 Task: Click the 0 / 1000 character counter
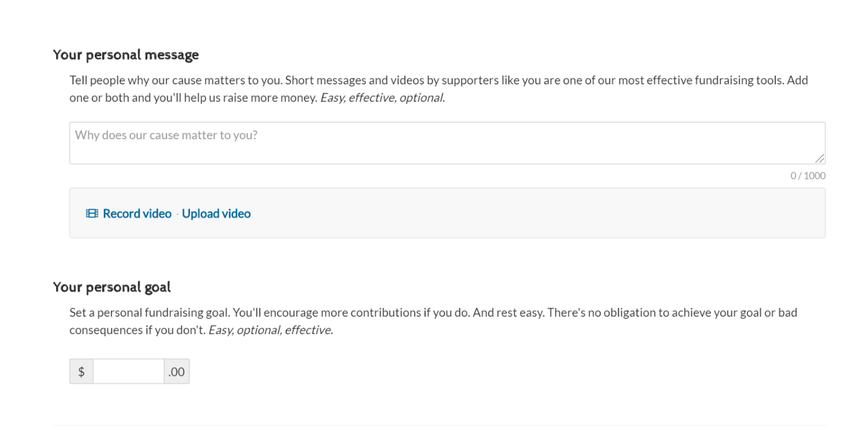(x=807, y=175)
